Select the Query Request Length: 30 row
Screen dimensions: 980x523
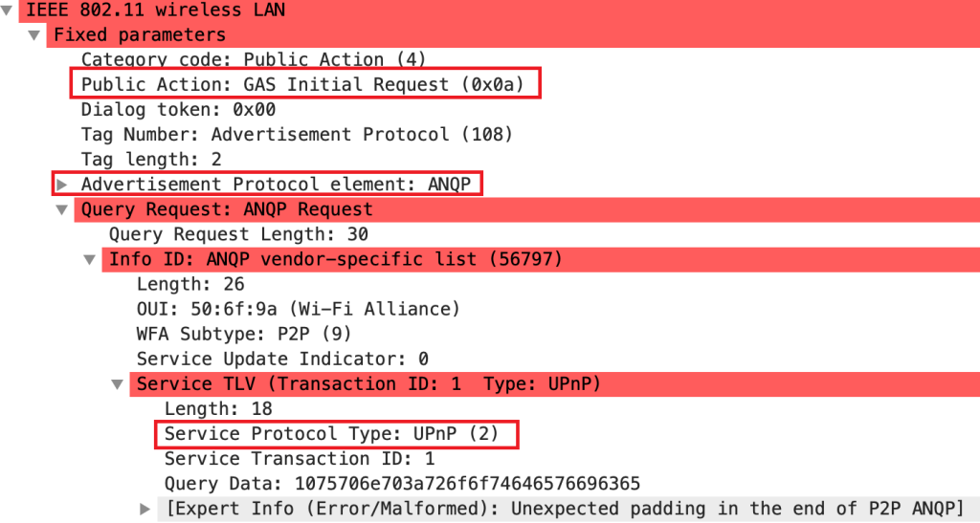[x=238, y=234]
